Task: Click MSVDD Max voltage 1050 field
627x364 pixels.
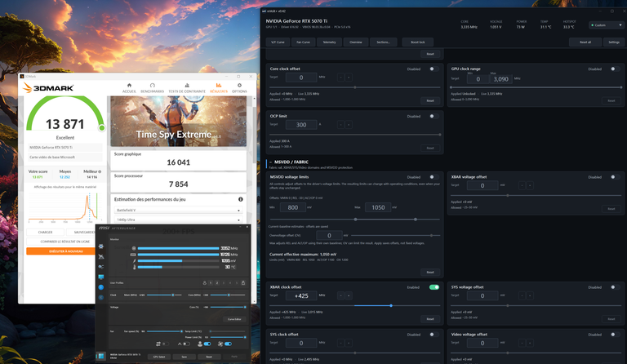Action: click(378, 207)
